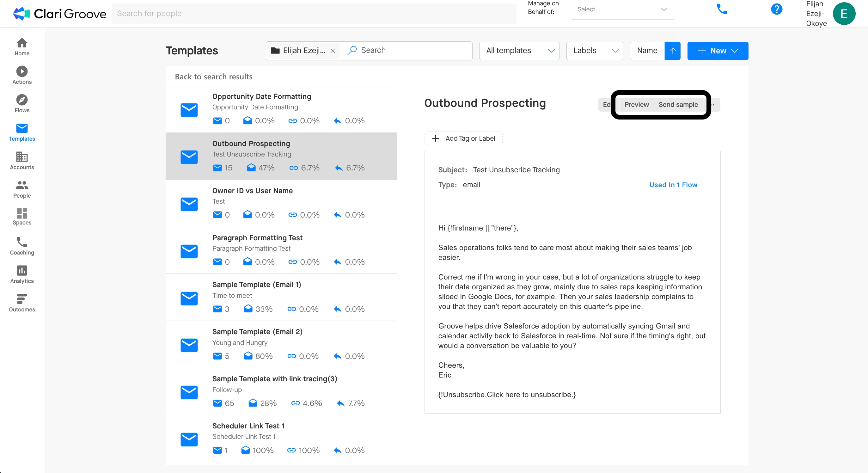The height and width of the screenshot is (473, 868).
Task: Click the Send sample button
Action: [x=678, y=105]
